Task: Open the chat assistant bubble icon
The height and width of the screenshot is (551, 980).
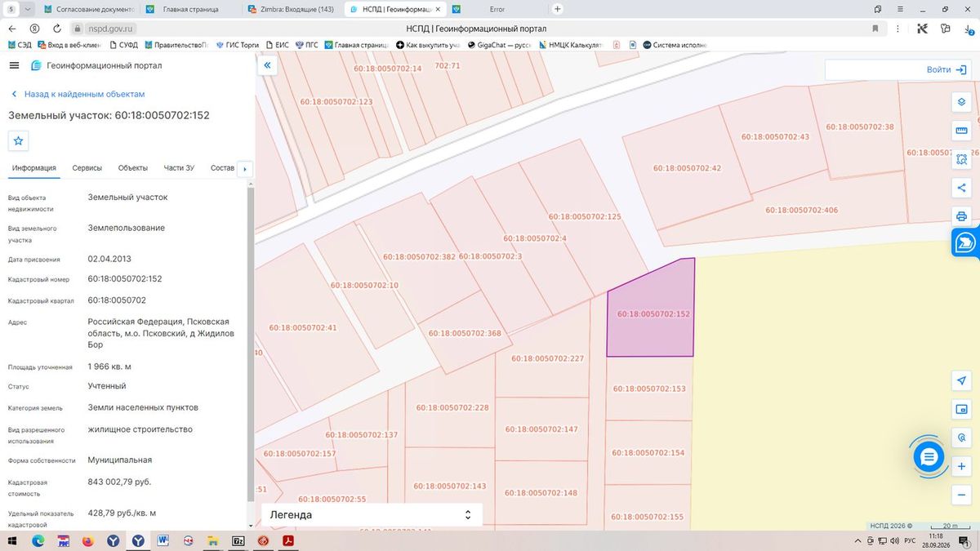Action: click(929, 457)
